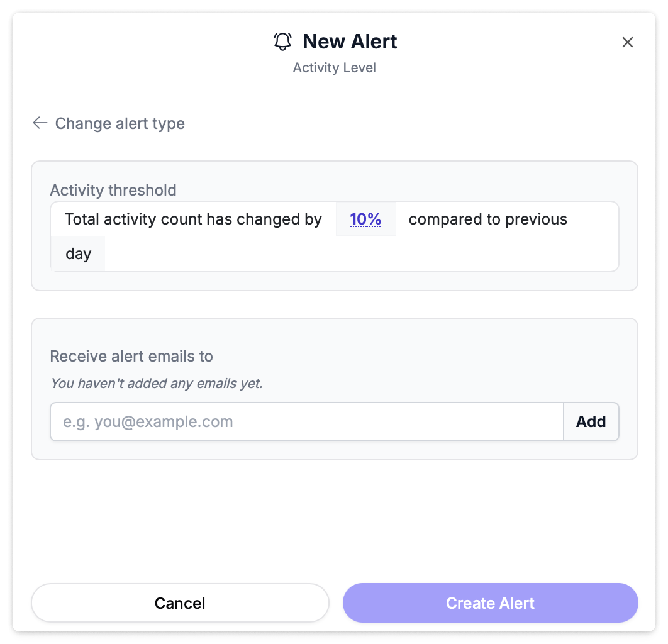This screenshot has height=644, width=668.
Task: Focus the email address input field
Action: click(x=307, y=421)
